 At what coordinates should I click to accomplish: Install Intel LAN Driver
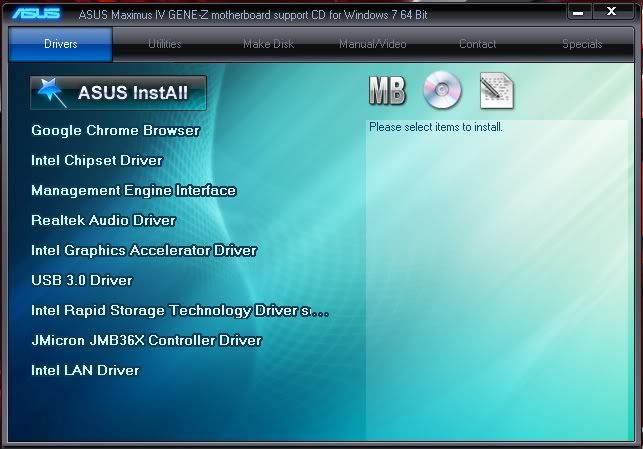(x=85, y=370)
